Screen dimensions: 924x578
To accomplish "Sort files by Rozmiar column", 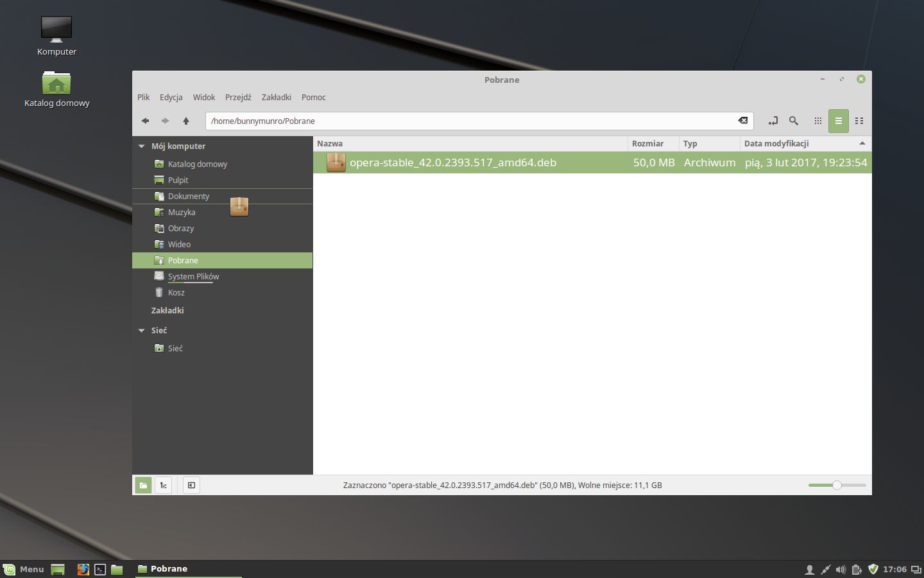I will tap(653, 144).
